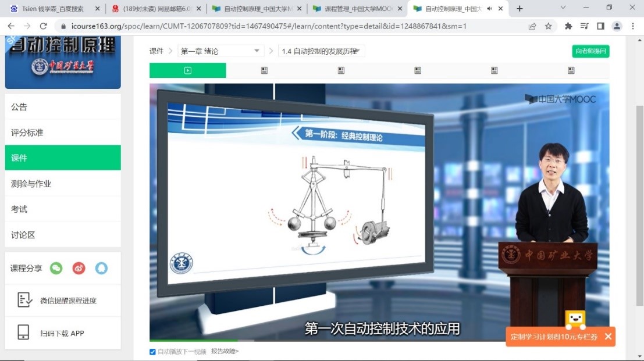Open the browser tab list chevron
This screenshot has width=644, height=361.
click(563, 8)
